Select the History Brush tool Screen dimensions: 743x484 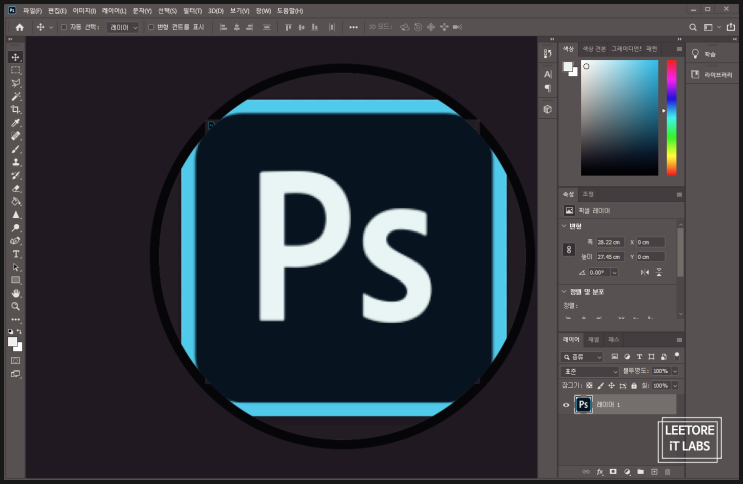(16, 175)
